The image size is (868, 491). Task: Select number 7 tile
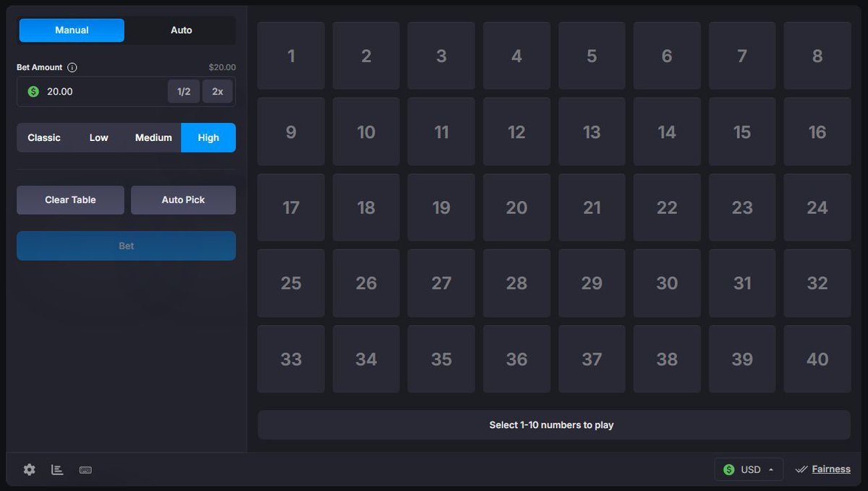742,56
